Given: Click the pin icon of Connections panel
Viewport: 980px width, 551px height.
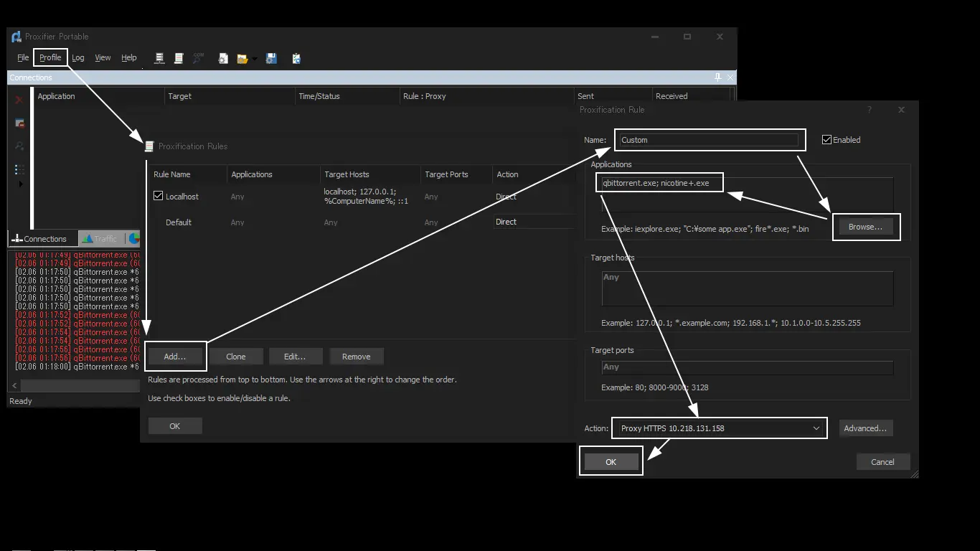Looking at the screenshot, I should [x=718, y=77].
